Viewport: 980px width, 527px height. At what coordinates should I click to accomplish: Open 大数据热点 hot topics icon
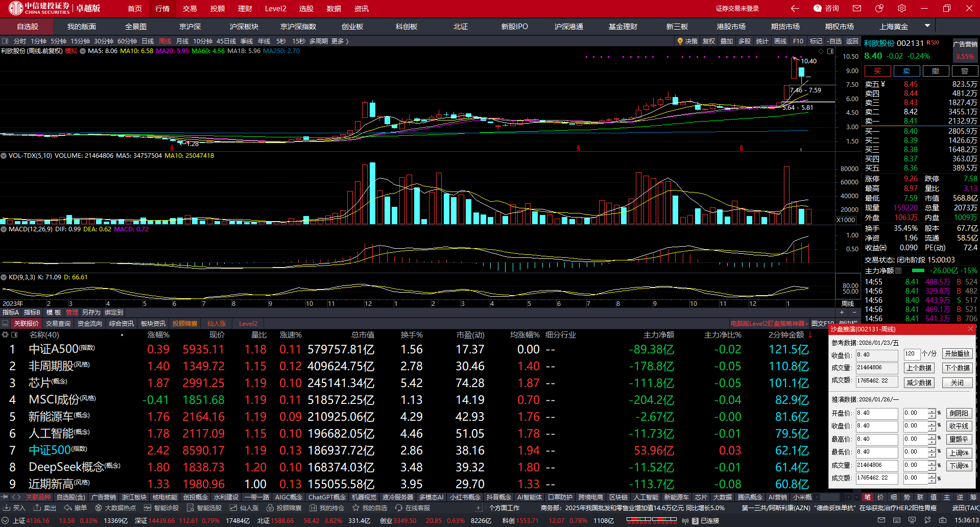pos(99,508)
